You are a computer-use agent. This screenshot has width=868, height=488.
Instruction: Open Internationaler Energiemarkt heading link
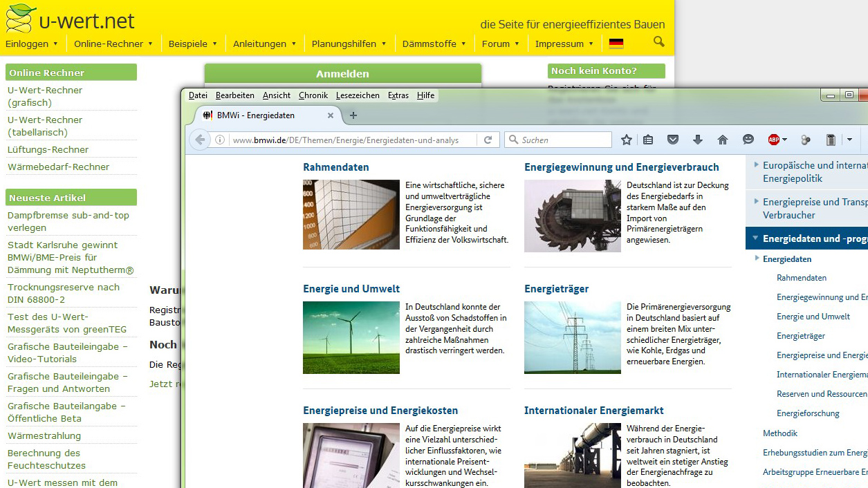594,411
